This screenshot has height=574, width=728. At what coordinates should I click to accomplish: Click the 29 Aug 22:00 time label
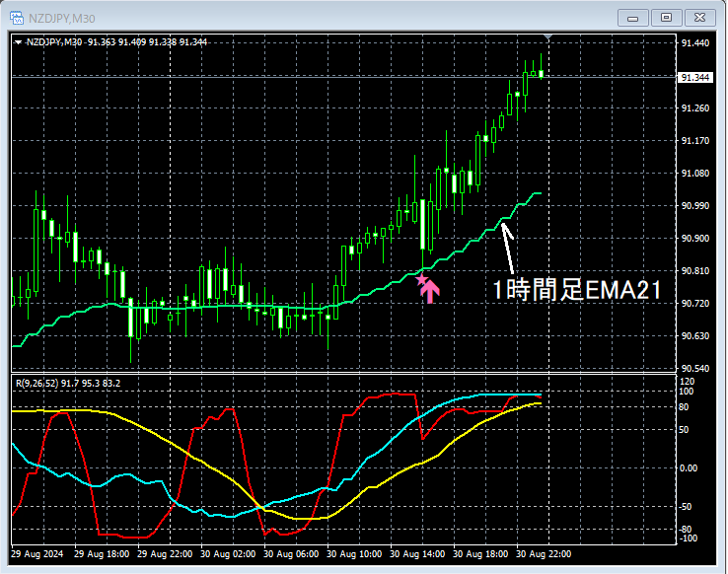click(165, 554)
